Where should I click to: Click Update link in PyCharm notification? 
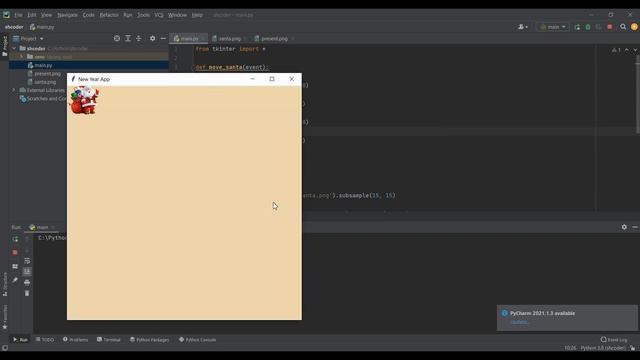coord(519,322)
